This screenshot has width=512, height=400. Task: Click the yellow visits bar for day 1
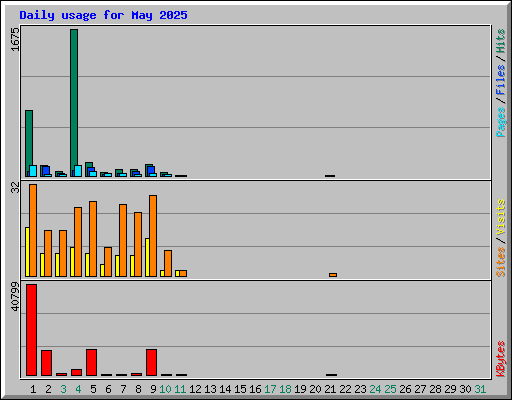pyautogui.click(x=27, y=252)
